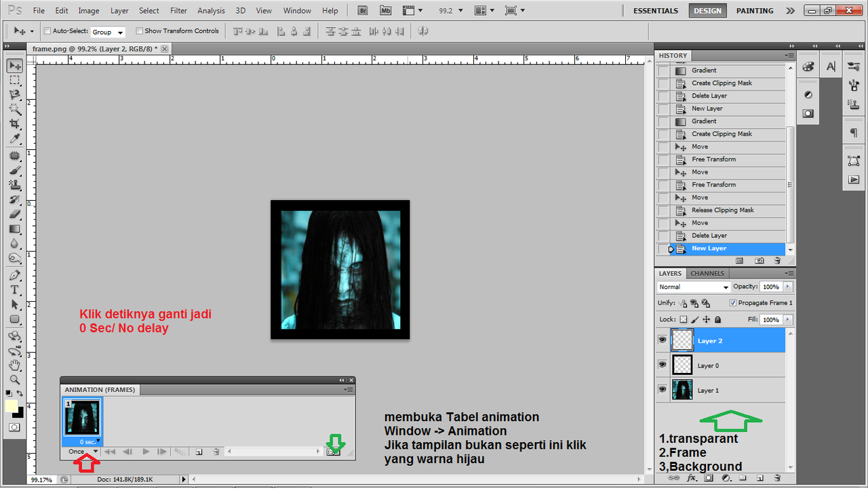The height and width of the screenshot is (493, 868).
Task: Open the fx layer styles menu icon
Action: pyautogui.click(x=692, y=478)
